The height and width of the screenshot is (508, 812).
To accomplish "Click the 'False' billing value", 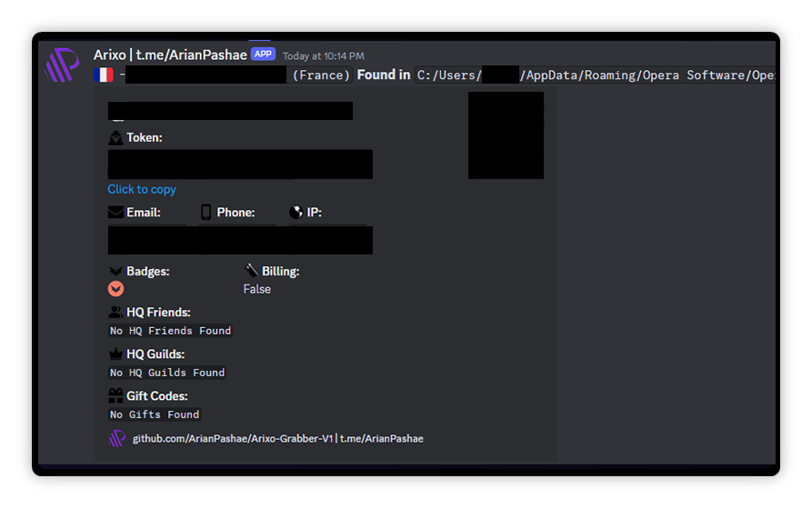I will (256, 289).
